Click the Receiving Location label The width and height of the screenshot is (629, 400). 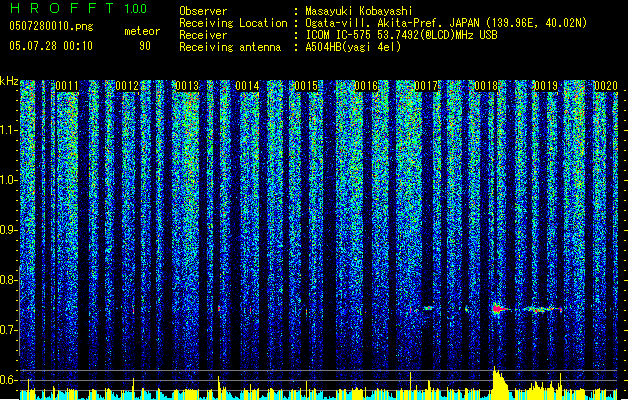click(x=233, y=23)
